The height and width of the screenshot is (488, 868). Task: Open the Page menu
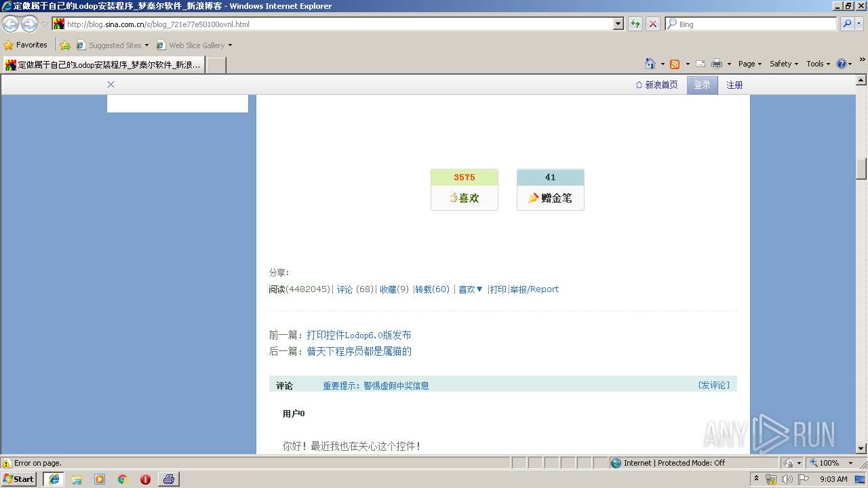point(750,64)
